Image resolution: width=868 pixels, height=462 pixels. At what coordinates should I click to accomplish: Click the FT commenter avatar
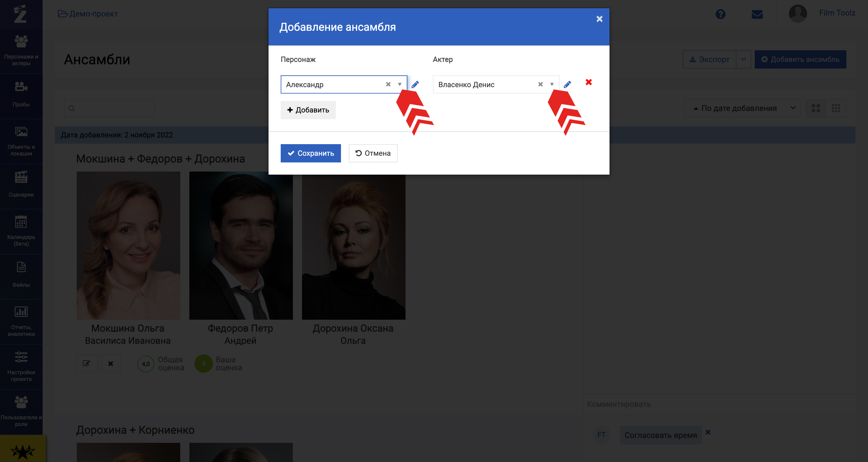coord(602,435)
